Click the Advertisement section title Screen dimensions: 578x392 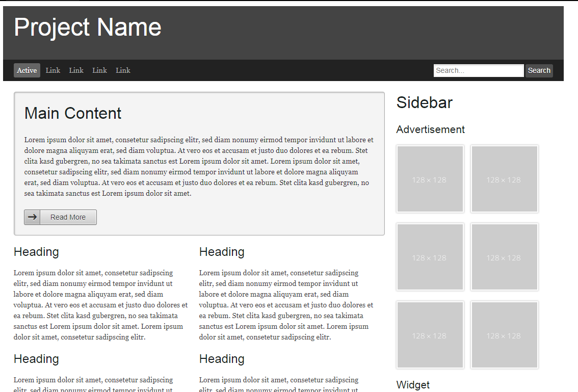[430, 129]
